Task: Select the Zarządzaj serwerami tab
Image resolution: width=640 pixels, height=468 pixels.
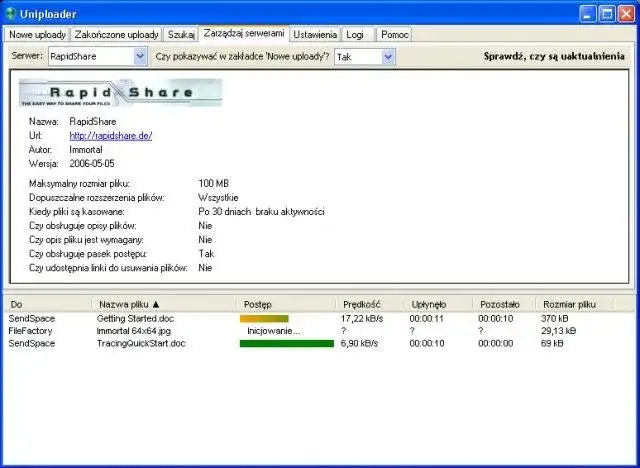Action: (244, 33)
